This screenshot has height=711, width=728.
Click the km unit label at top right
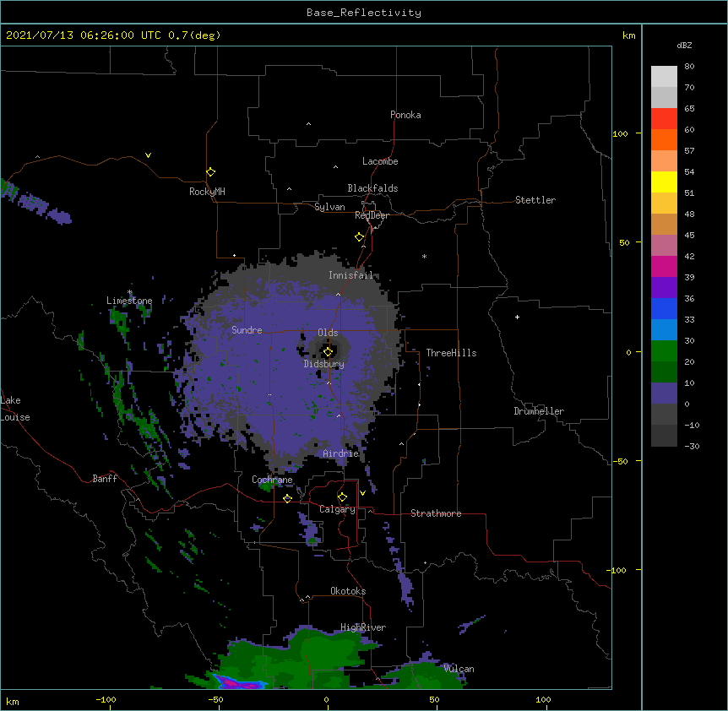628,35
